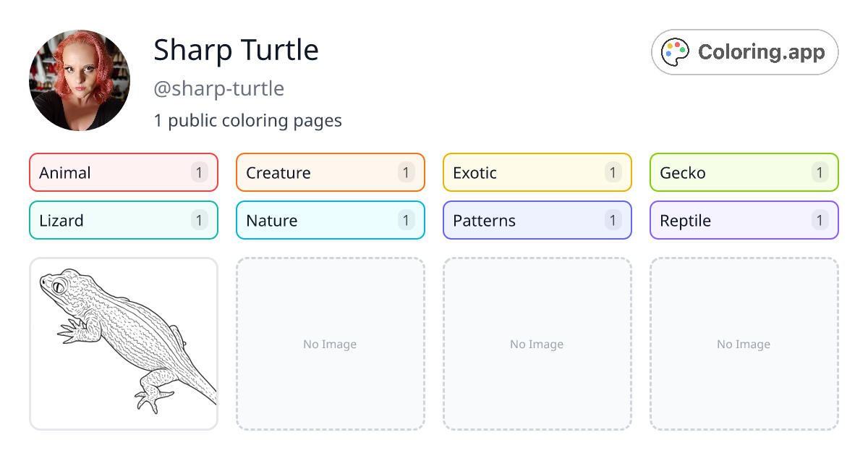Click the @sharp-turtle handle

pyautogui.click(x=219, y=88)
